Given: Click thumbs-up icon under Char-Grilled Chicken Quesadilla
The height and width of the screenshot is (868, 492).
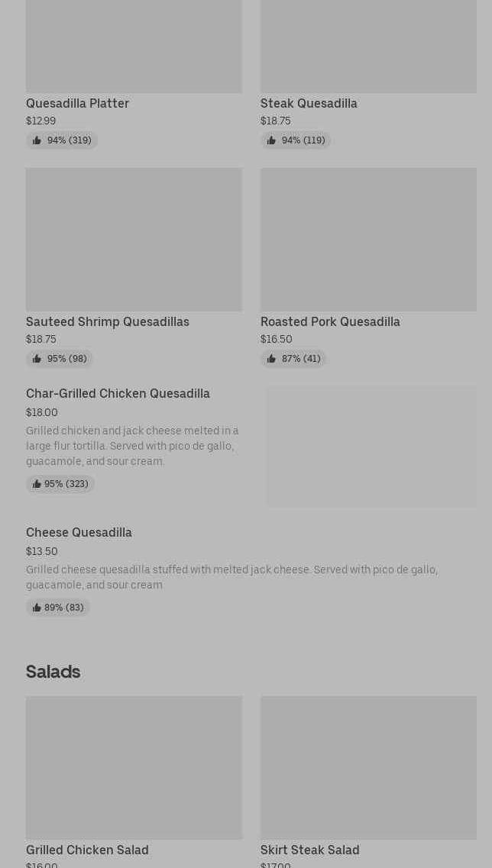Looking at the screenshot, I should [37, 484].
